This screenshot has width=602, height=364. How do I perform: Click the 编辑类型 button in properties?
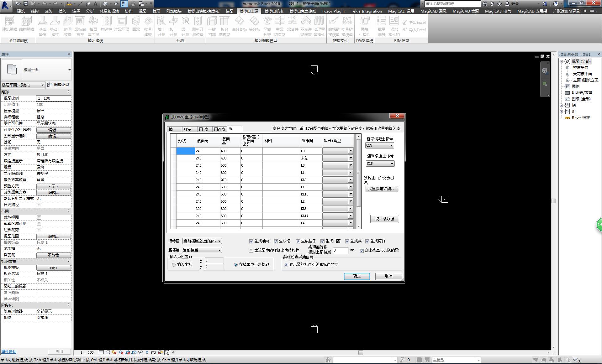click(x=58, y=85)
